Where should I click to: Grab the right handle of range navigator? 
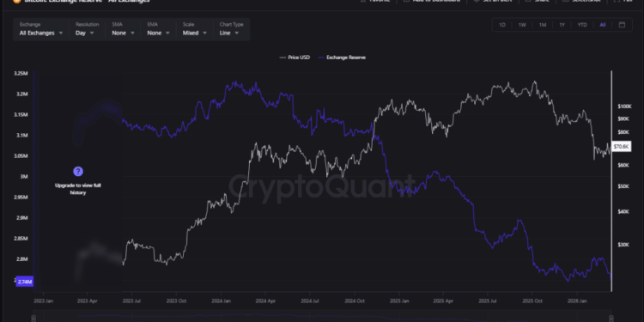(x=611, y=319)
